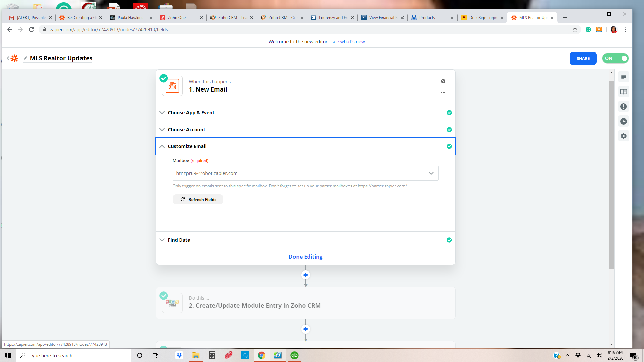Image resolution: width=644 pixels, height=362 pixels.
Task: Close the Zoho One tab
Action: point(201,18)
